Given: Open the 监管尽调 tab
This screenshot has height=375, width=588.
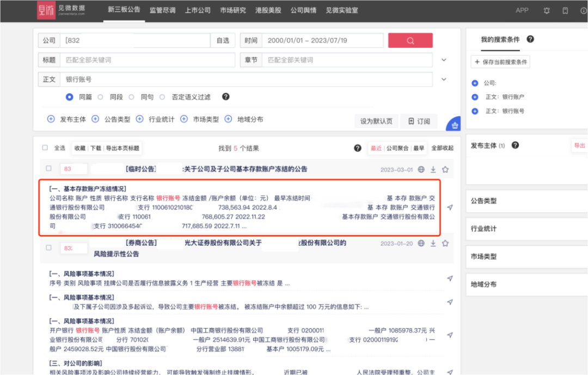Looking at the screenshot, I should click(x=162, y=10).
